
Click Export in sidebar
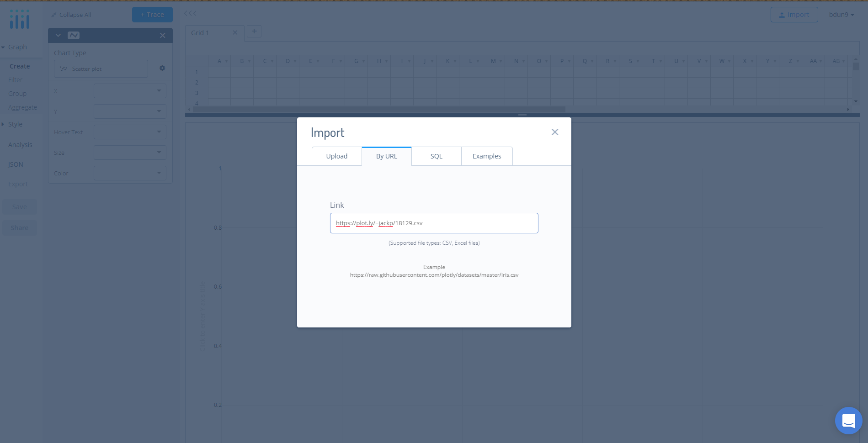click(18, 184)
